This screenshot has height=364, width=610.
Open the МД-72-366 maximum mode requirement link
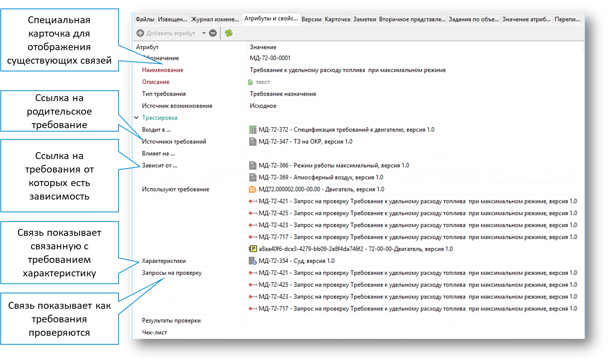pos(334,166)
